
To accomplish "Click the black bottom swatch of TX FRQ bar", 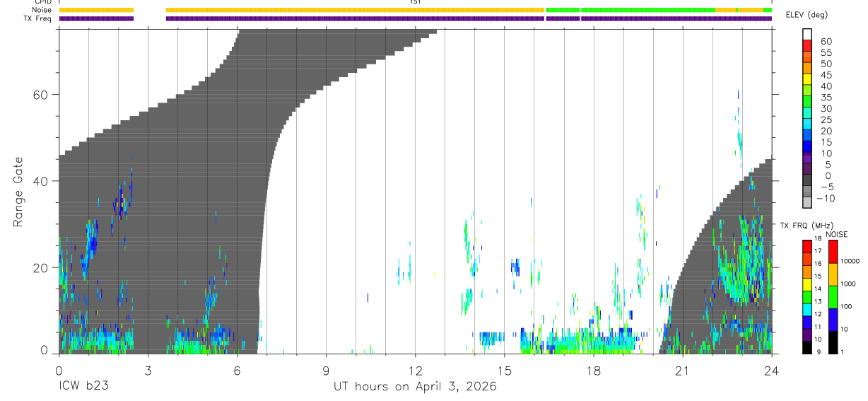I will (807, 346).
